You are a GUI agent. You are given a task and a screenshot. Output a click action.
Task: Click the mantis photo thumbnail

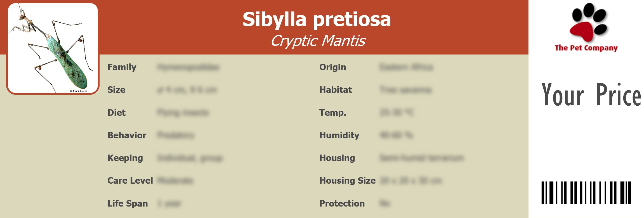click(53, 48)
